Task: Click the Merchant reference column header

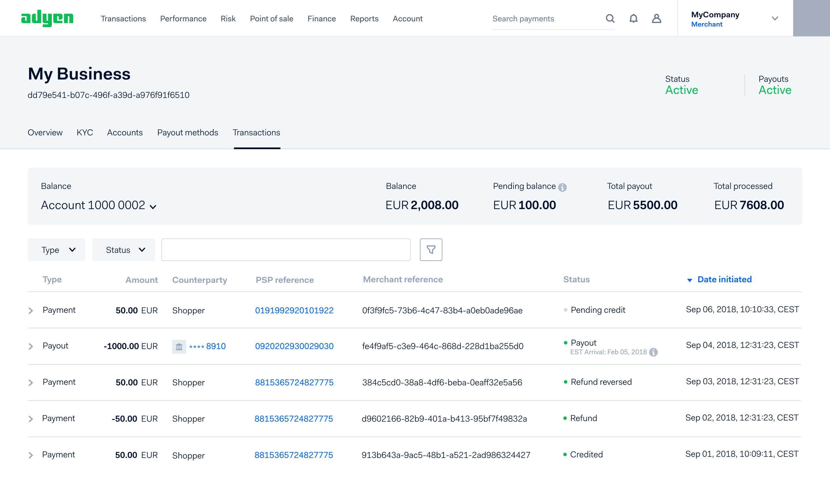Action: [403, 279]
